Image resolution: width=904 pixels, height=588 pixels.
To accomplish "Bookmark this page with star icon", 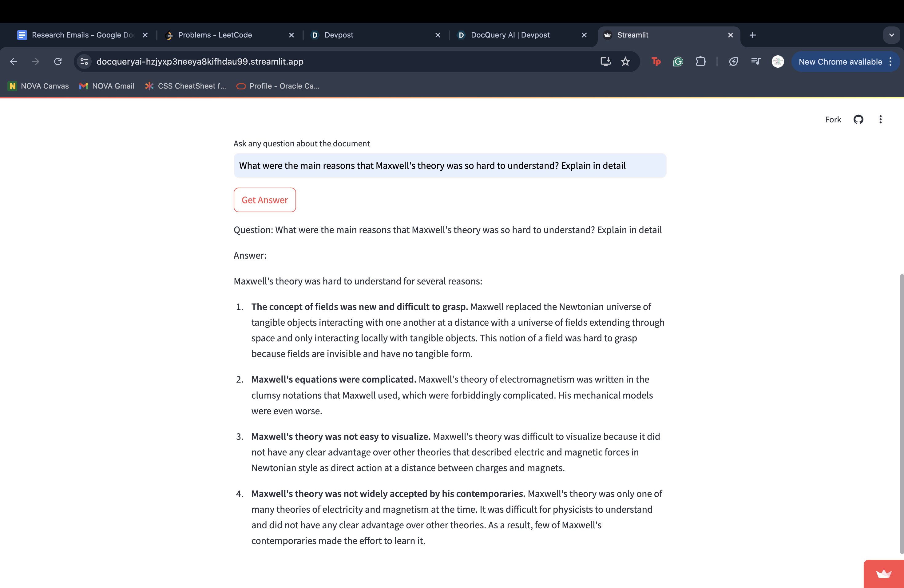I will coord(625,62).
